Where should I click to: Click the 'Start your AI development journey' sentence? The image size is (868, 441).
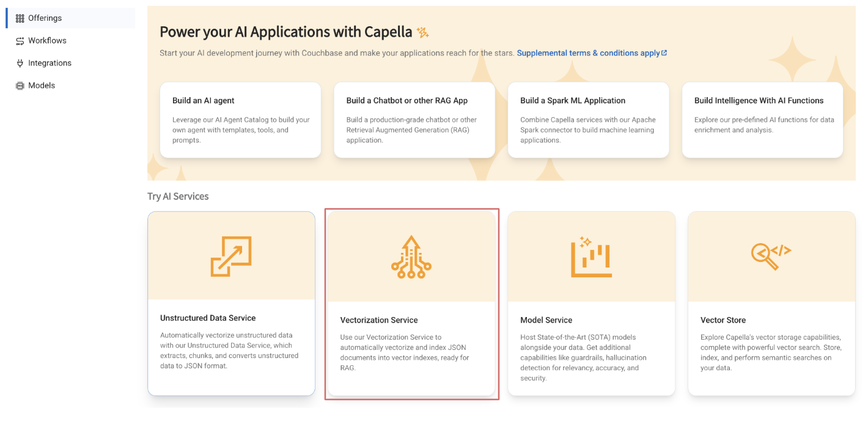337,53
